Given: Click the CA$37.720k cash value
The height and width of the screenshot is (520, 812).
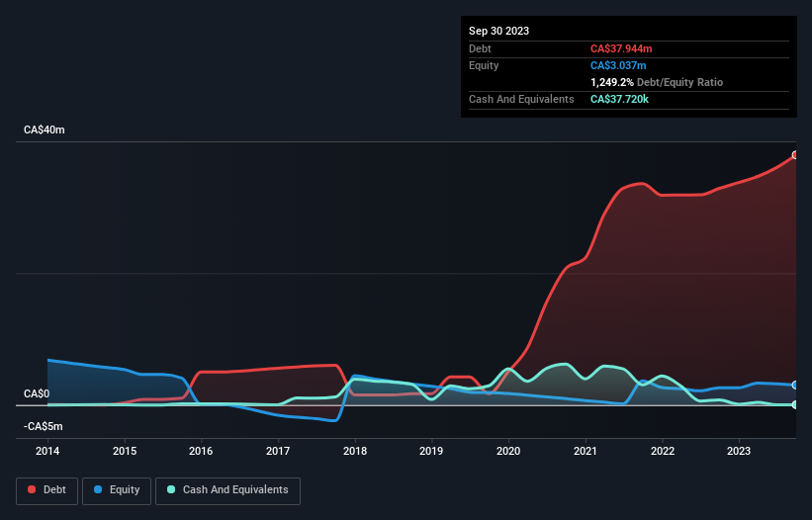Looking at the screenshot, I should point(619,99).
